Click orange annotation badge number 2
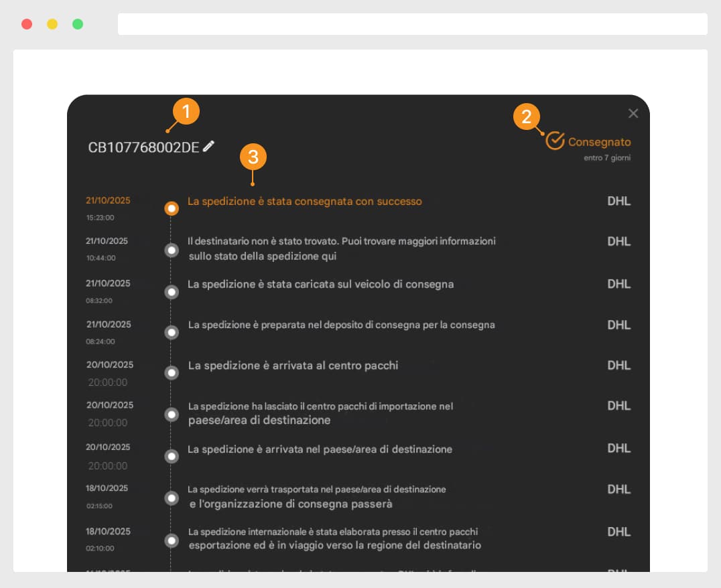Screen dimensions: 721x588 pyautogui.click(x=527, y=117)
